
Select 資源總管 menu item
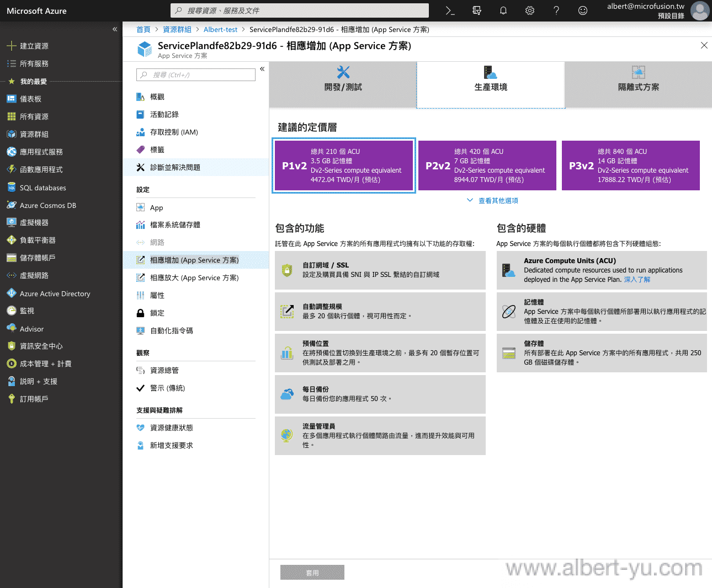196,370
